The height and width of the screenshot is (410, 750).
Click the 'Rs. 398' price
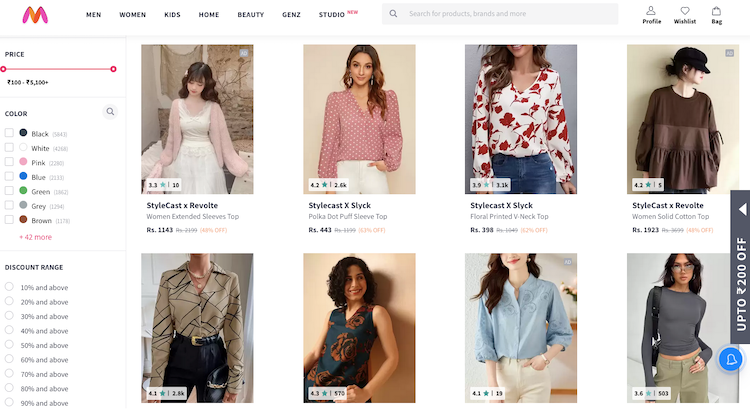[x=482, y=230]
